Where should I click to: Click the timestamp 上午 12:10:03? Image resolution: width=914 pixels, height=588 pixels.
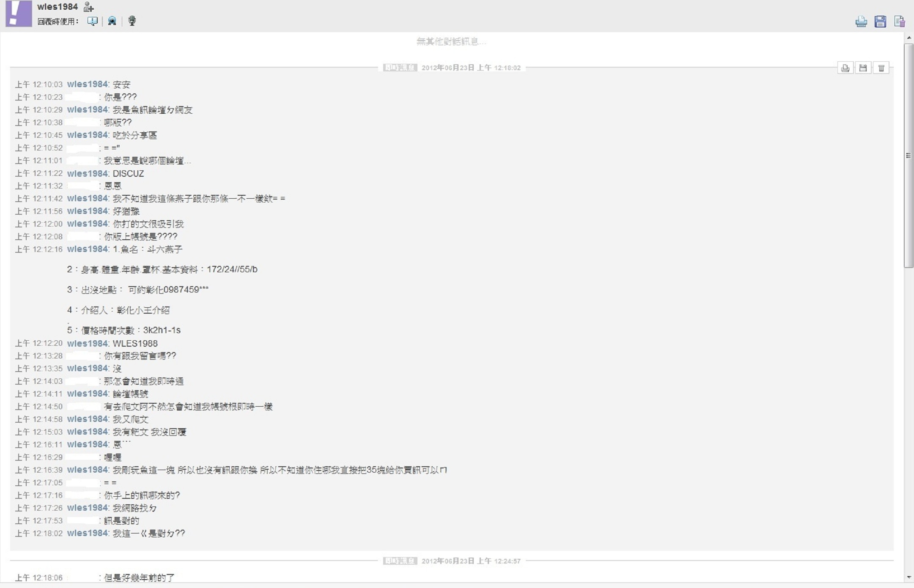(39, 85)
